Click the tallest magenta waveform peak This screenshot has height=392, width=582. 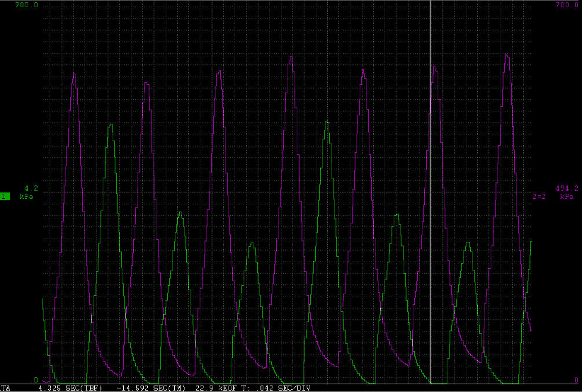[x=506, y=54]
